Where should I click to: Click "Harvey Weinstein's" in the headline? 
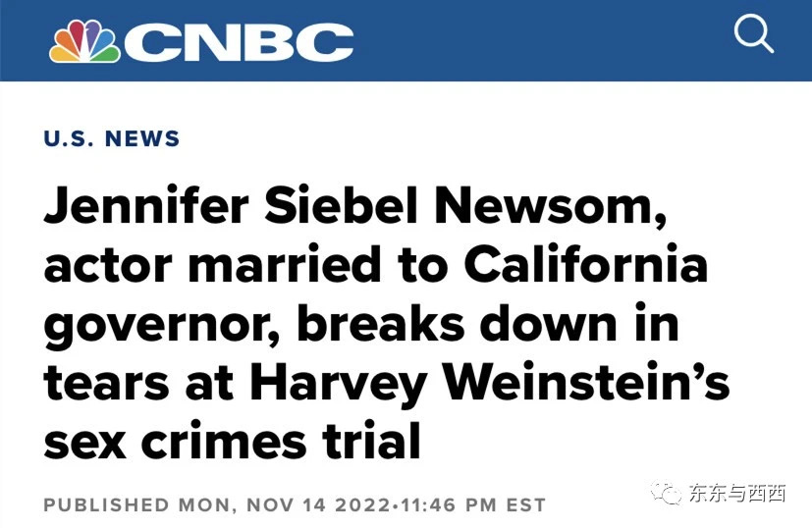point(489,384)
